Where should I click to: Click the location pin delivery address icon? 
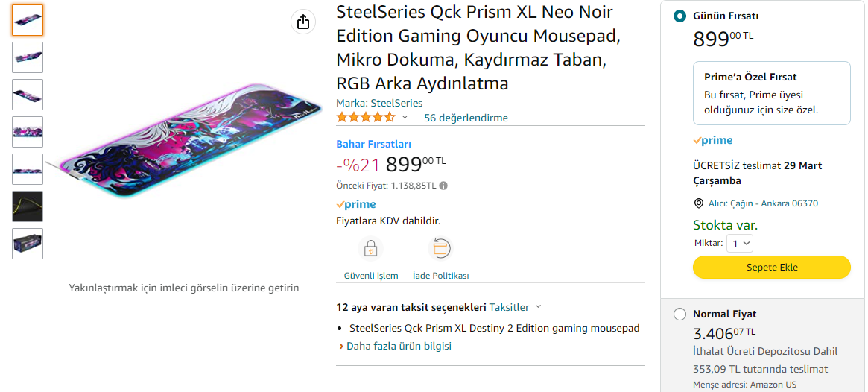tap(698, 203)
